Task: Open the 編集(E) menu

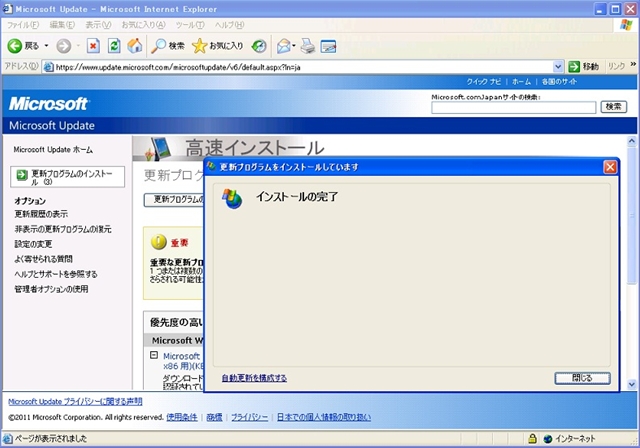Action: [62, 25]
